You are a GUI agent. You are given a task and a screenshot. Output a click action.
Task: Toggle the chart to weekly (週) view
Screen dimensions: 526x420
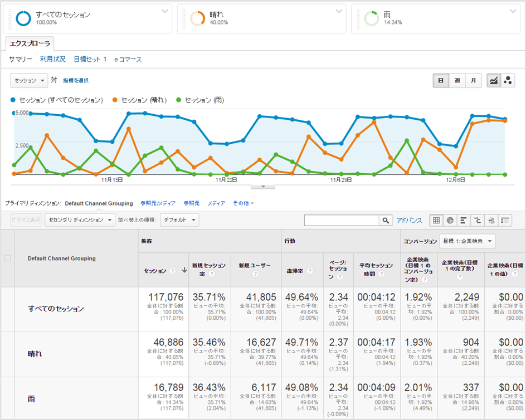457,81
